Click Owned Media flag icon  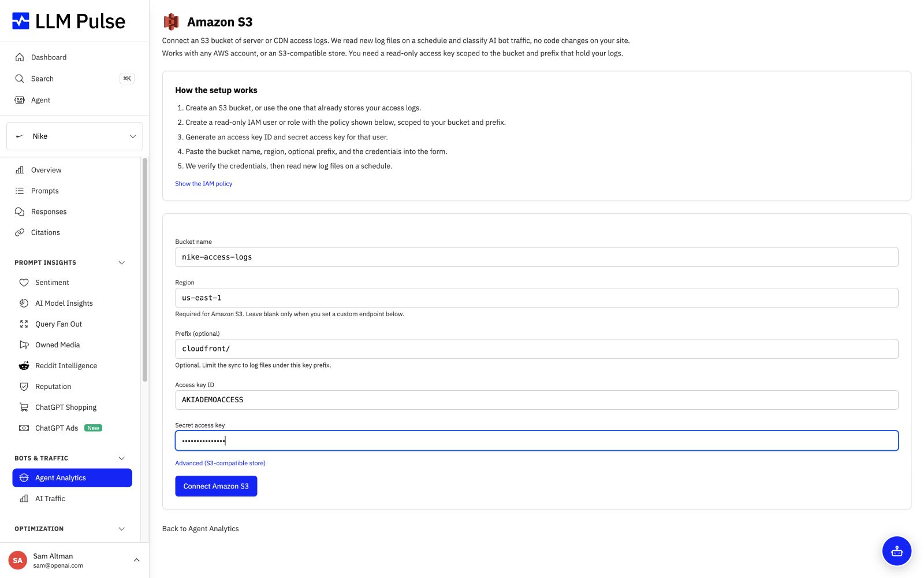point(24,345)
